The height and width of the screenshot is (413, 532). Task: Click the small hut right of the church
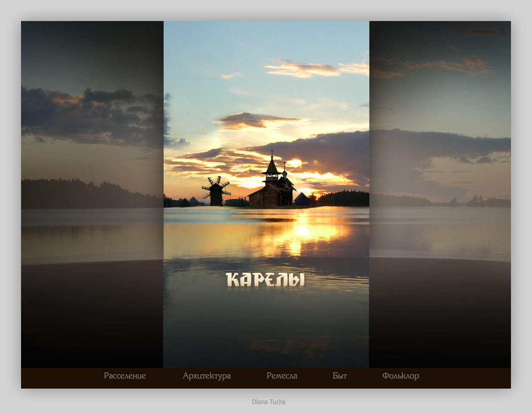[x=301, y=199]
